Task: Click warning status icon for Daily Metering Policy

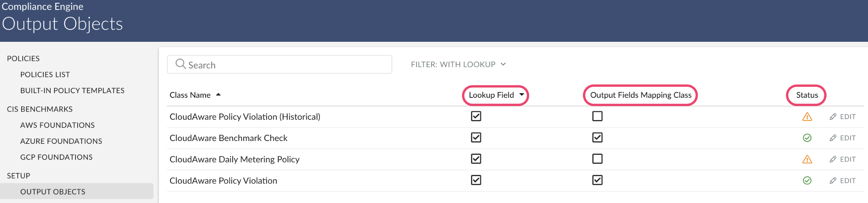Action: point(807,159)
